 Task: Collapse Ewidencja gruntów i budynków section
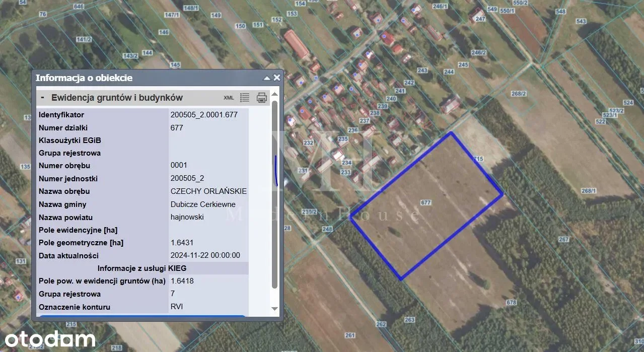click(43, 98)
